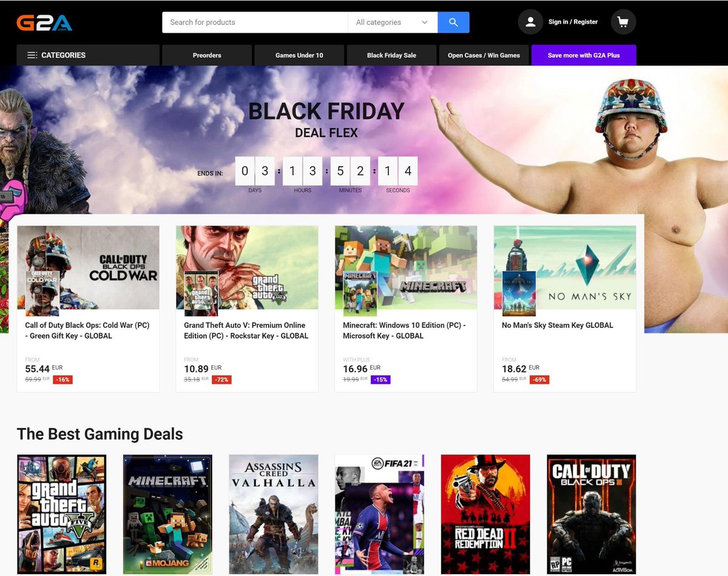Viewport: 728px width, 576px height.
Task: Click the 16.96 EUR price
Action: click(362, 368)
